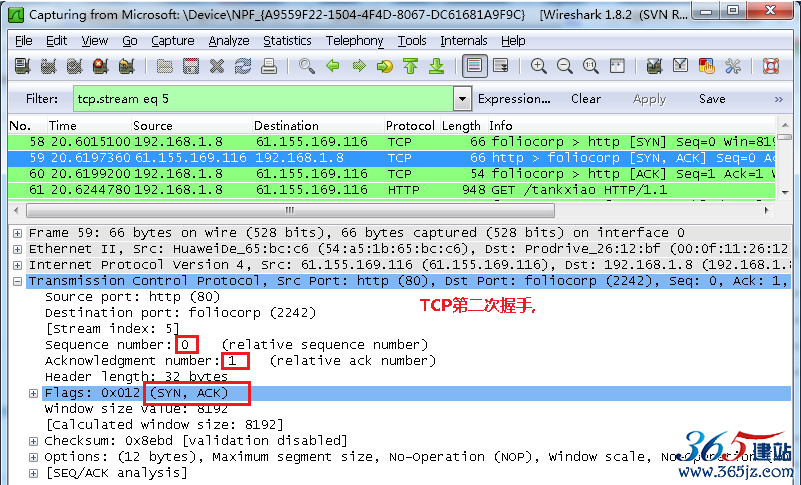Open coloring rules icon
The image size is (801, 485).
point(706,66)
